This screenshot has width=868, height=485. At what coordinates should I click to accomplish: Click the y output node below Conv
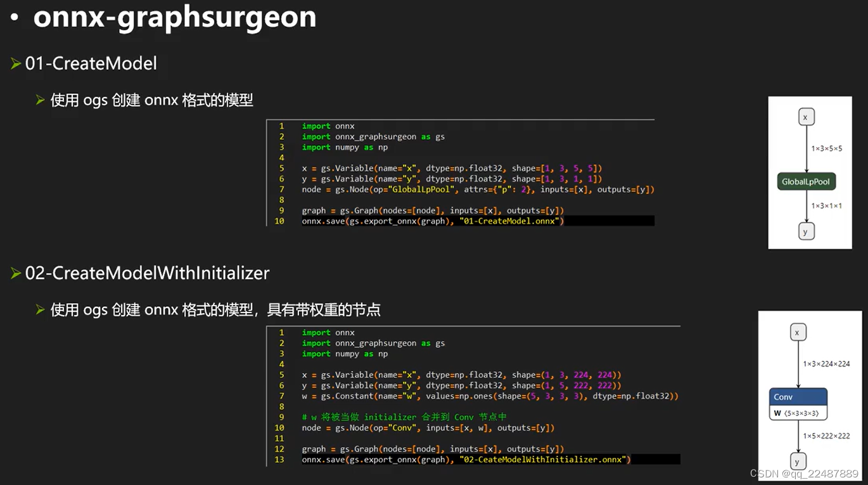click(798, 461)
